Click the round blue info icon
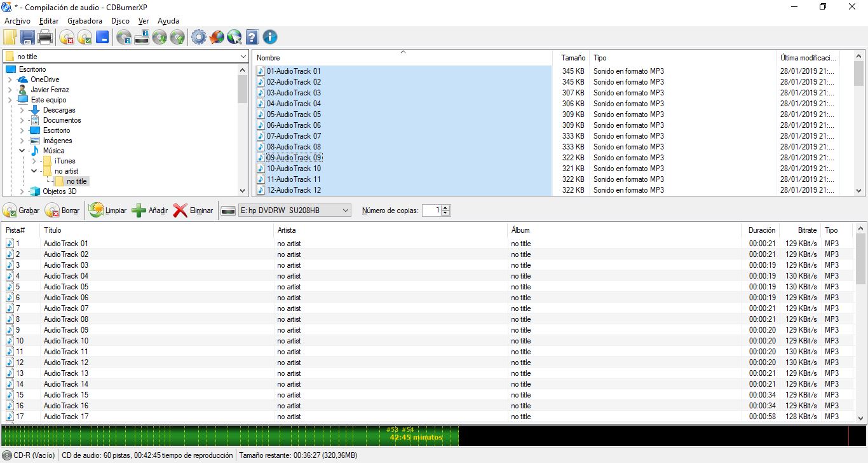The width and height of the screenshot is (868, 463). click(x=270, y=38)
